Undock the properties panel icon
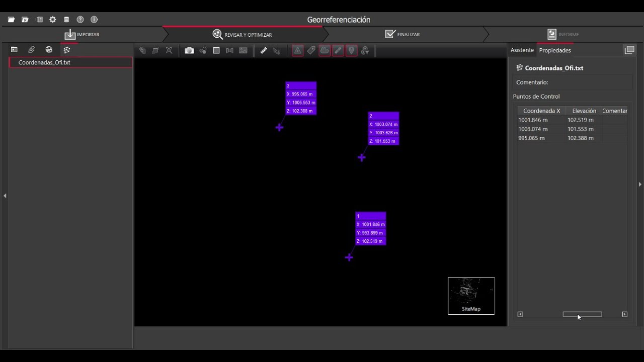Viewport: 644px width, 362px height. tap(629, 50)
